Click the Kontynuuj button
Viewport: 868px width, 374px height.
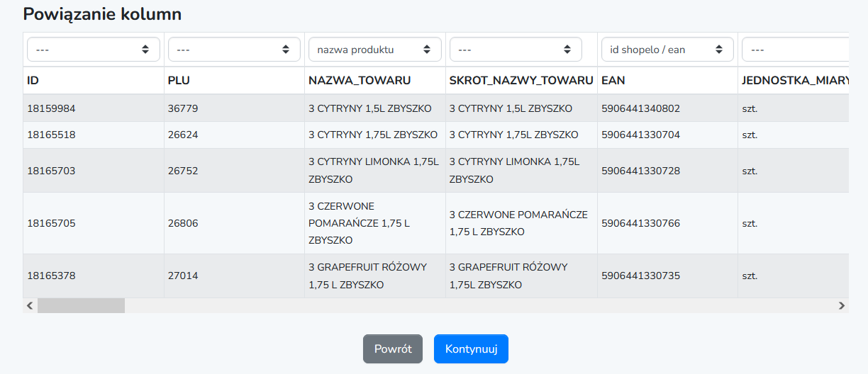(x=471, y=349)
